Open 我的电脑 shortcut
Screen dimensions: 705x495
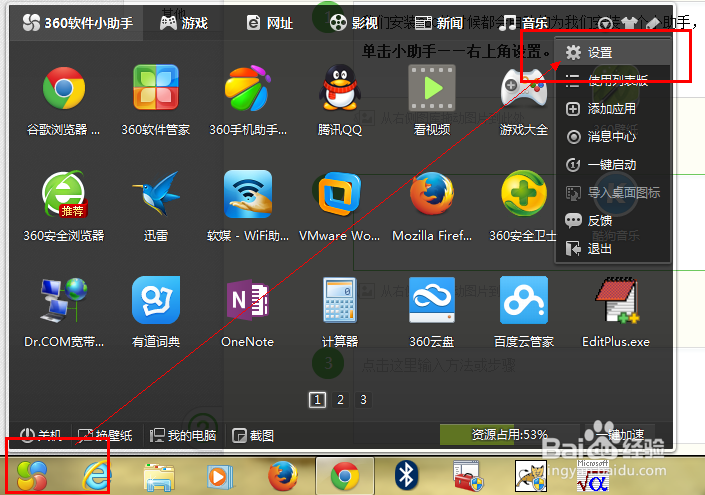pos(183,435)
